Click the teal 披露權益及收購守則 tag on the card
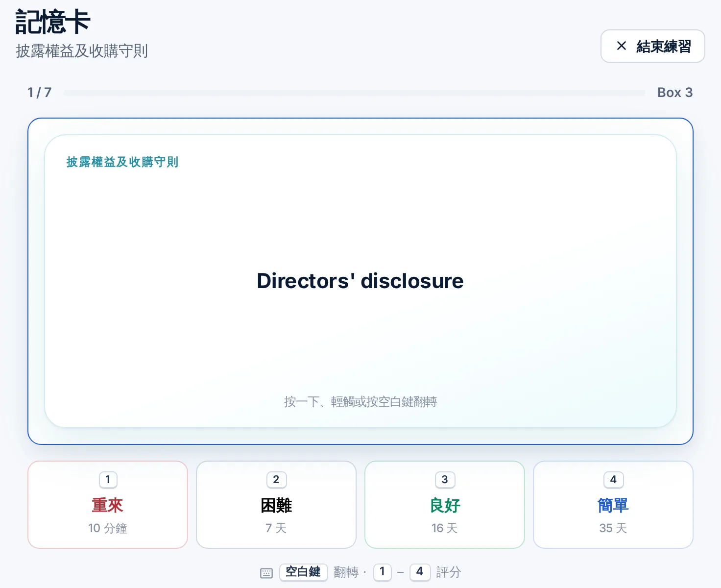 (x=122, y=162)
